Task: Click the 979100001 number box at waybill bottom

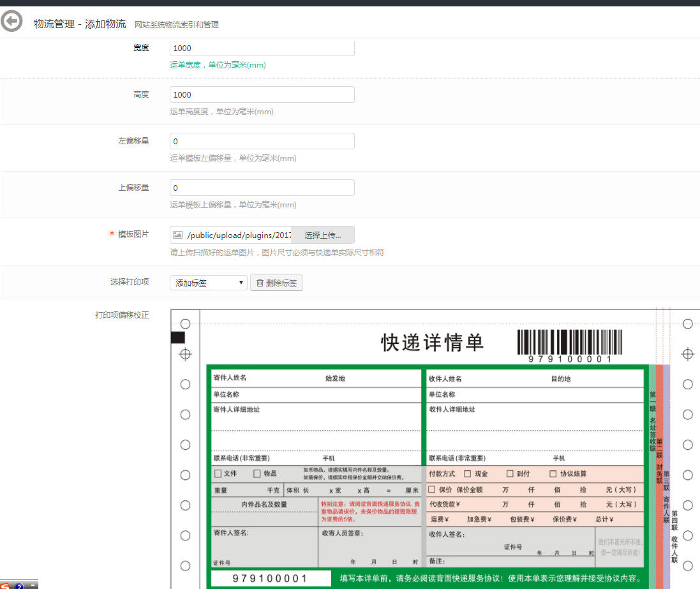Action: pyautogui.click(x=270, y=578)
